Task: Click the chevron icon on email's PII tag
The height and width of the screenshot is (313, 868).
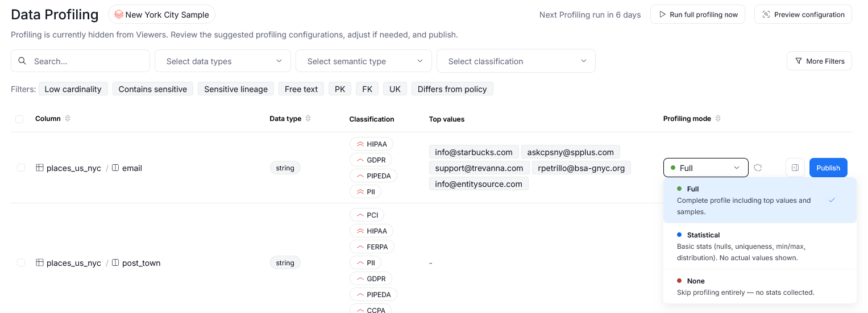Action: pyautogui.click(x=360, y=192)
